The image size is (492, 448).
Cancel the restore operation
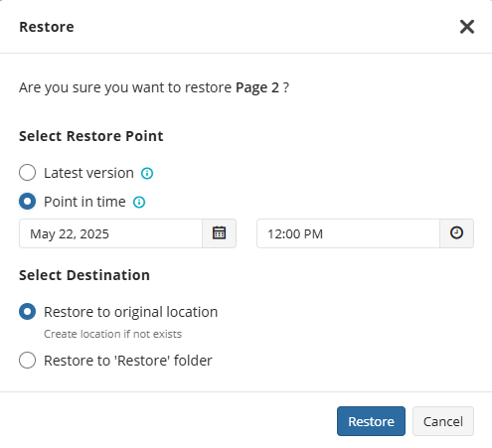pos(443,421)
